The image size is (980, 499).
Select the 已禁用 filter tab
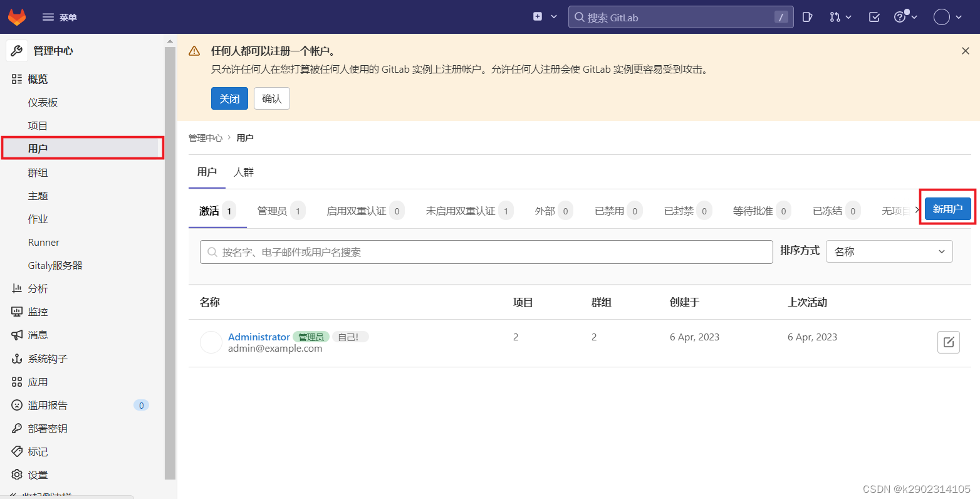pyautogui.click(x=618, y=211)
